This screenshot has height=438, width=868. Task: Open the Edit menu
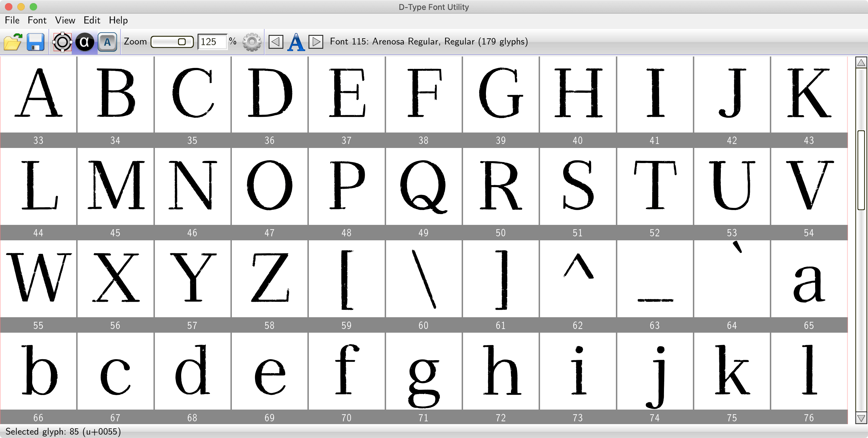[x=92, y=20]
